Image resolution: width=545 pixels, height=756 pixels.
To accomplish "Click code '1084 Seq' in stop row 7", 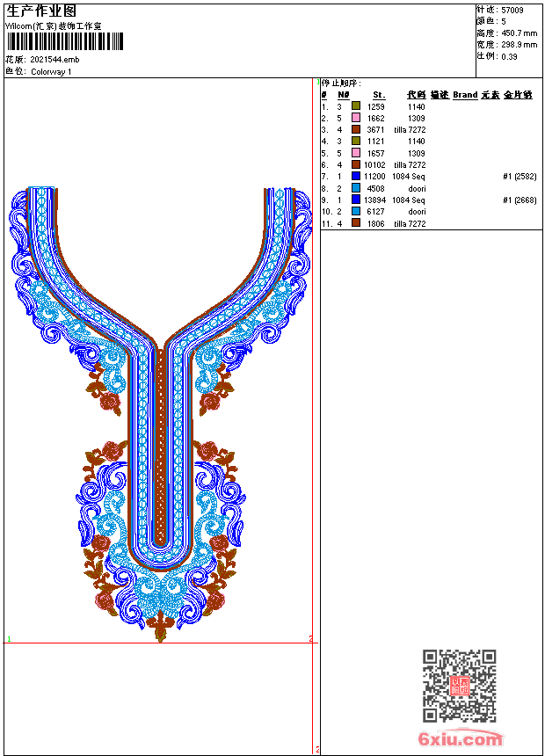I will (x=409, y=177).
